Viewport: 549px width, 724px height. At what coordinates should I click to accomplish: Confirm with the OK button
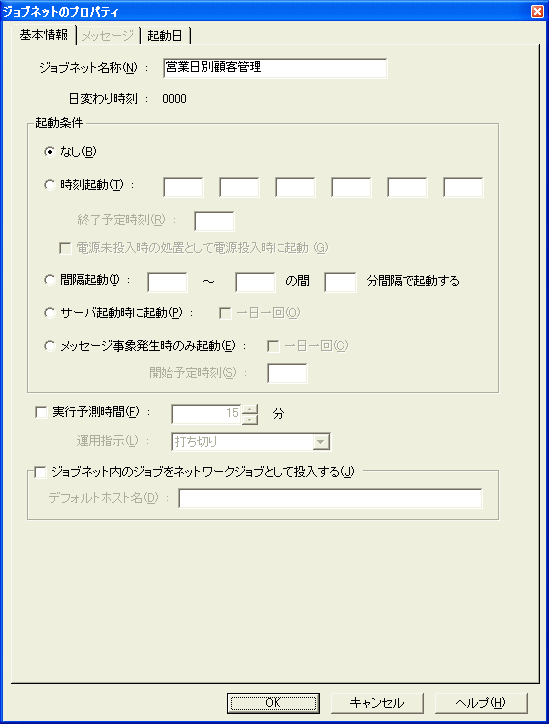click(x=273, y=703)
